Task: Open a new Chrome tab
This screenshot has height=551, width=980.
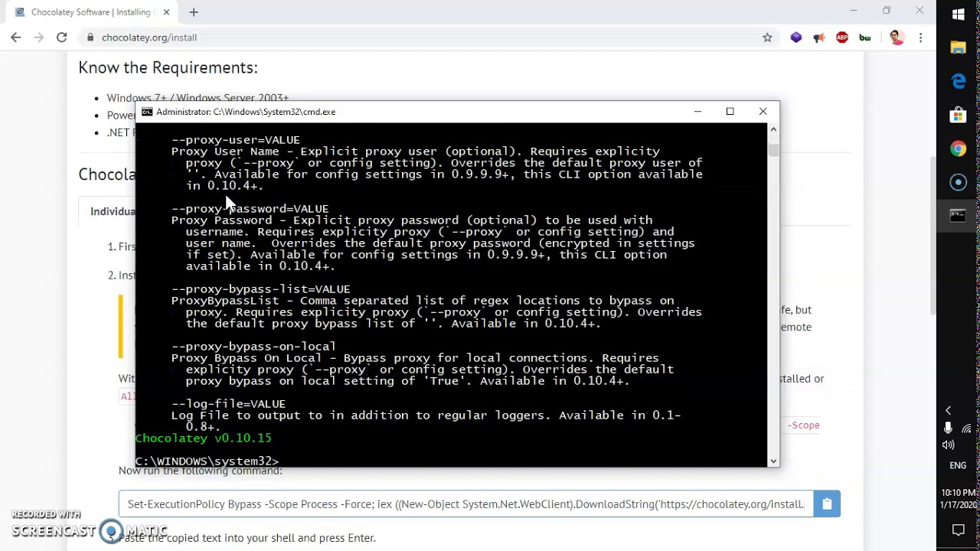Action: point(194,12)
